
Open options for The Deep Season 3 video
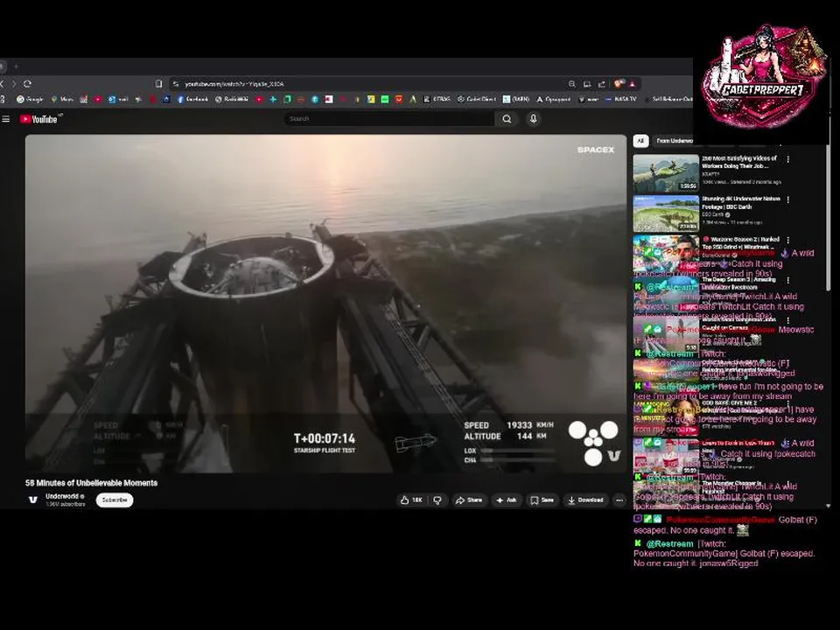(x=788, y=280)
